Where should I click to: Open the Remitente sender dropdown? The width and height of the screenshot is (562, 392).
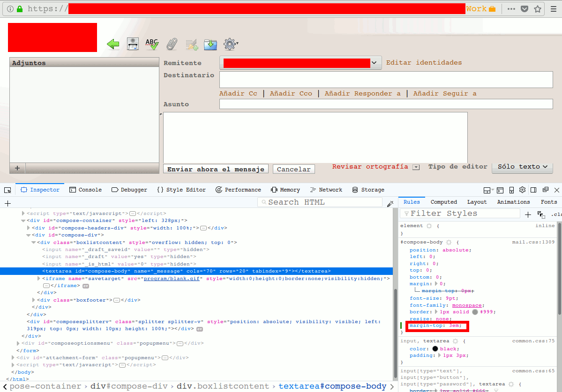coord(374,62)
